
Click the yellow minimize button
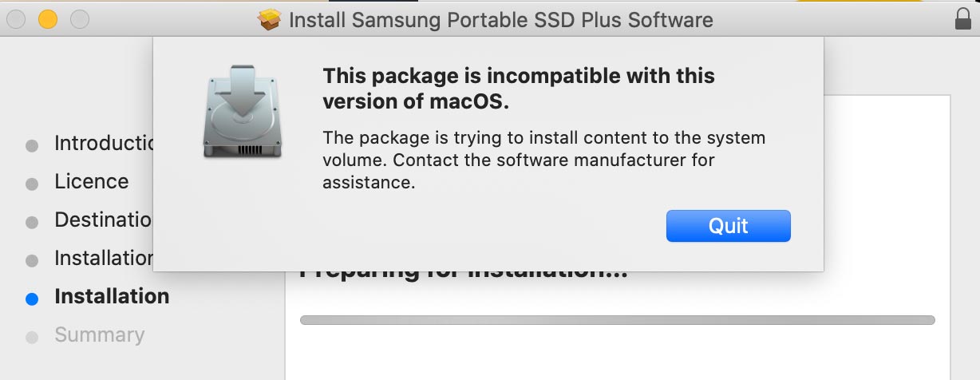pos(48,19)
